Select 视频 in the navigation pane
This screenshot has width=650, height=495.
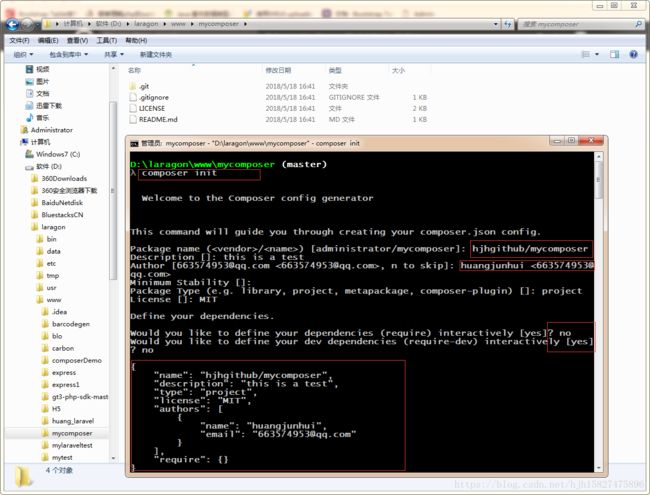[x=42, y=69]
